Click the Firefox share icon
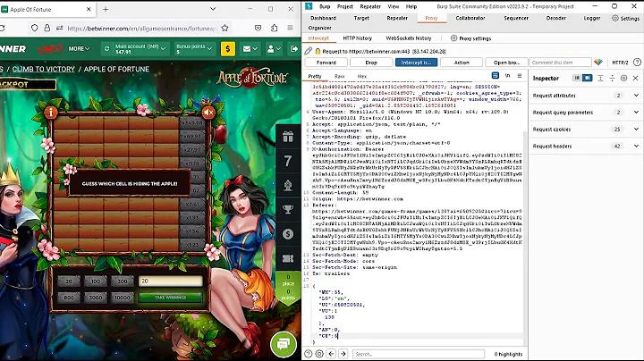The width and height of the screenshot is (644, 361). (x=274, y=28)
